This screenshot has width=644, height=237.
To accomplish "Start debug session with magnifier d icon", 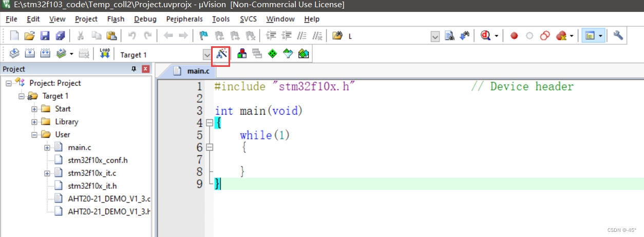I will click(x=486, y=36).
